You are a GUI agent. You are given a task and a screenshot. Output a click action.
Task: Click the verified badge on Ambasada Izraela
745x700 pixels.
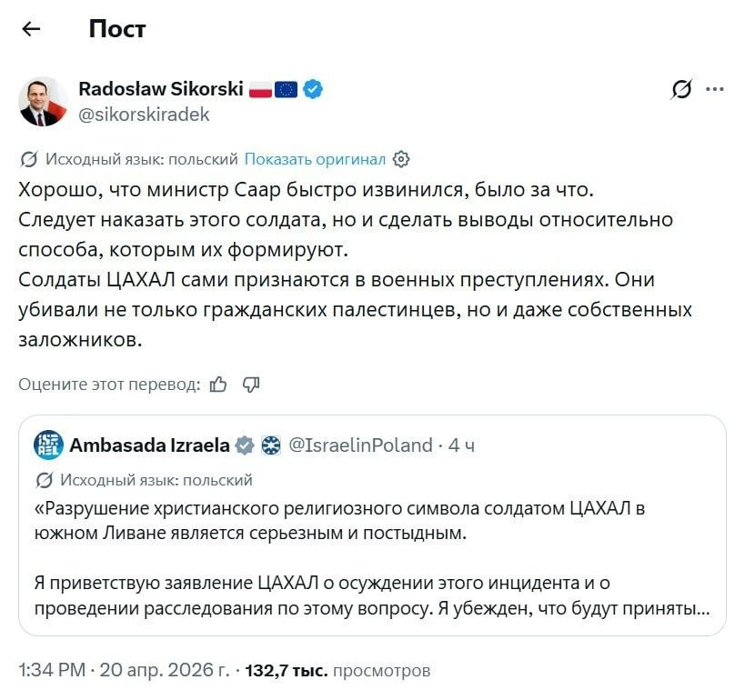tap(244, 445)
